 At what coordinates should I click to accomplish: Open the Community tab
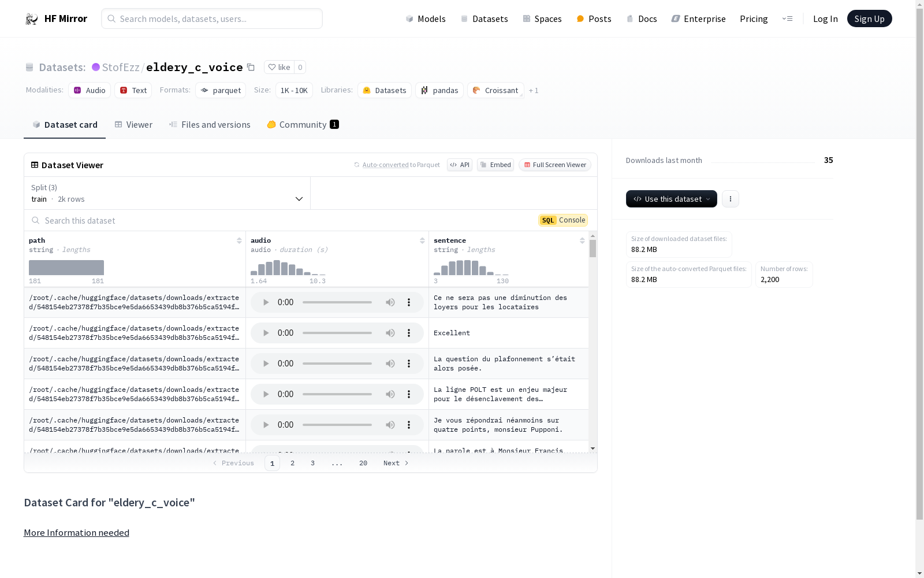303,125
